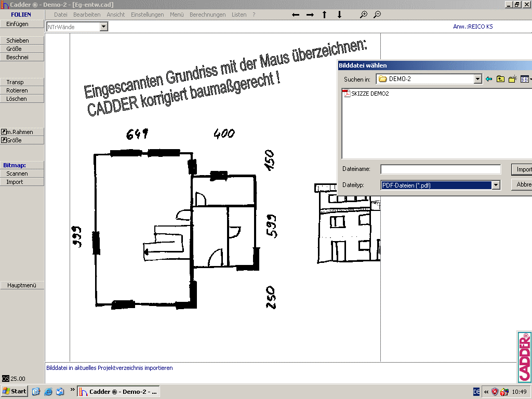Expand the quick launch chevron
Viewport: 532px width, 399px height.
(x=72, y=390)
